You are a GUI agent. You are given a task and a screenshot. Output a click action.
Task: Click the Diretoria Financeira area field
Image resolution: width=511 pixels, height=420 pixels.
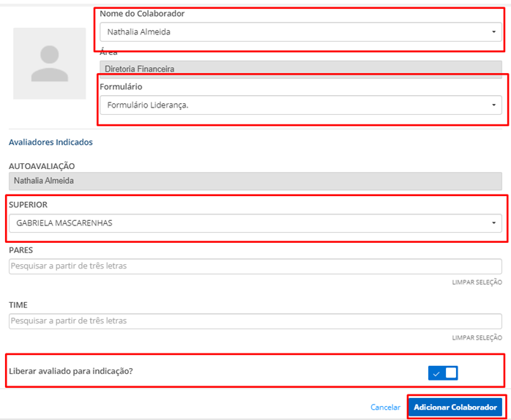[x=300, y=69]
